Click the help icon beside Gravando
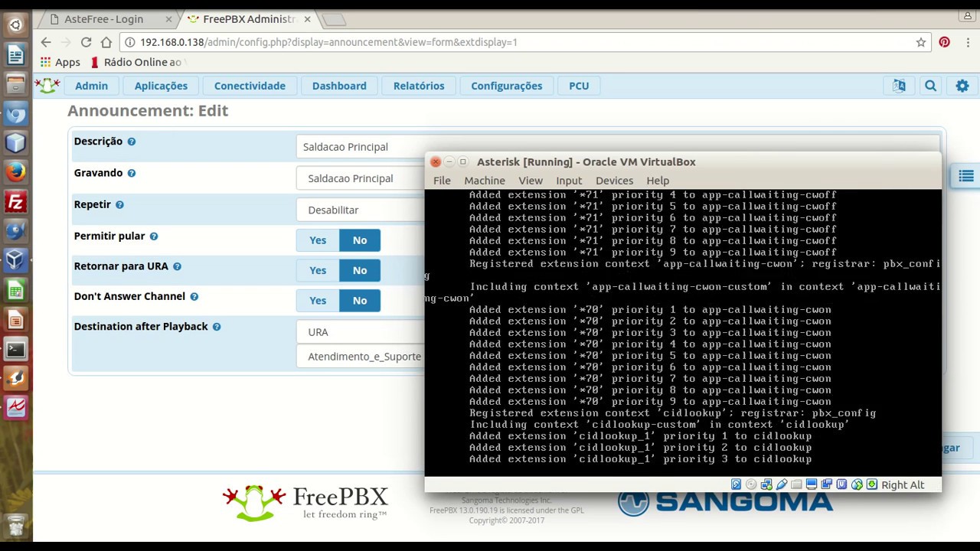 (132, 173)
